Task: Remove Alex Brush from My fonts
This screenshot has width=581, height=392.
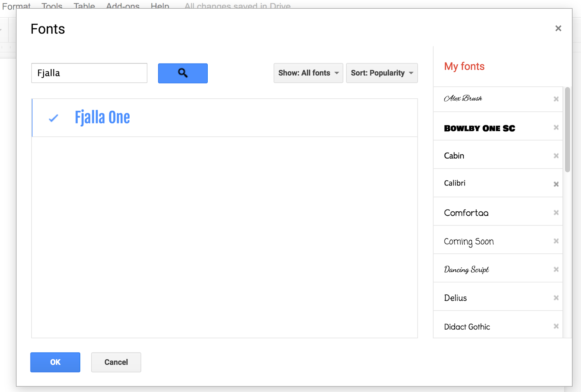Action: tap(556, 99)
